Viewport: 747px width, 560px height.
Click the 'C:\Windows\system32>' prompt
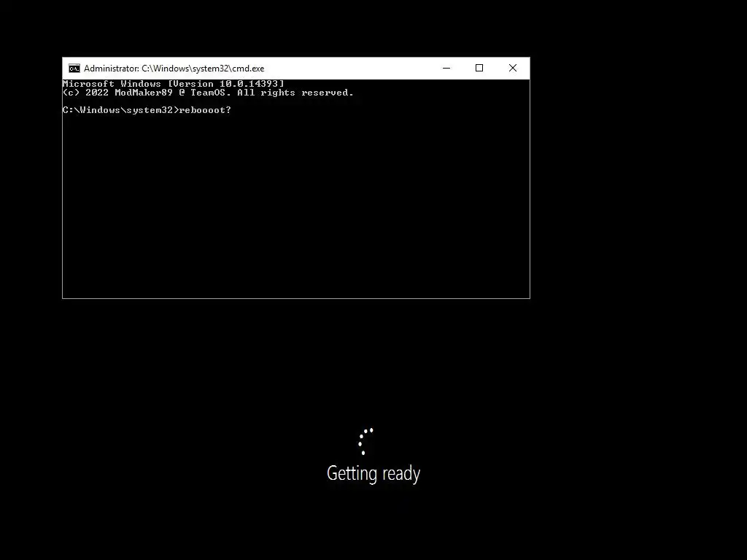[121, 110]
